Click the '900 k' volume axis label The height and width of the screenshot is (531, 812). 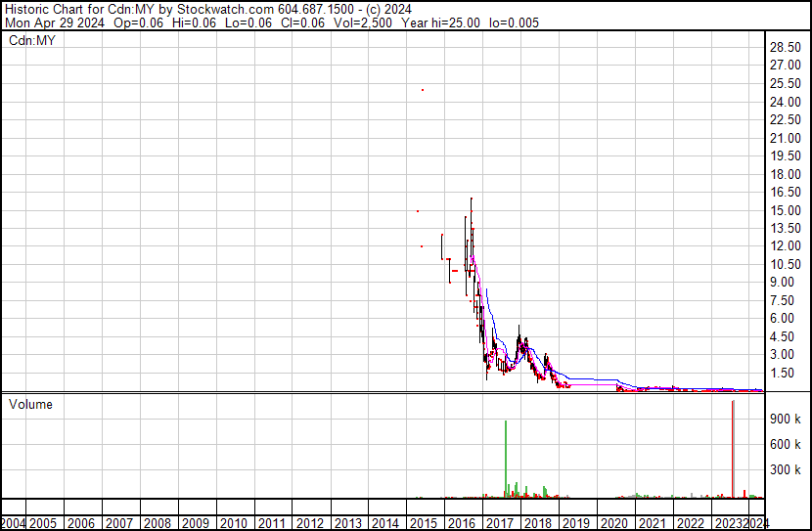(x=786, y=419)
